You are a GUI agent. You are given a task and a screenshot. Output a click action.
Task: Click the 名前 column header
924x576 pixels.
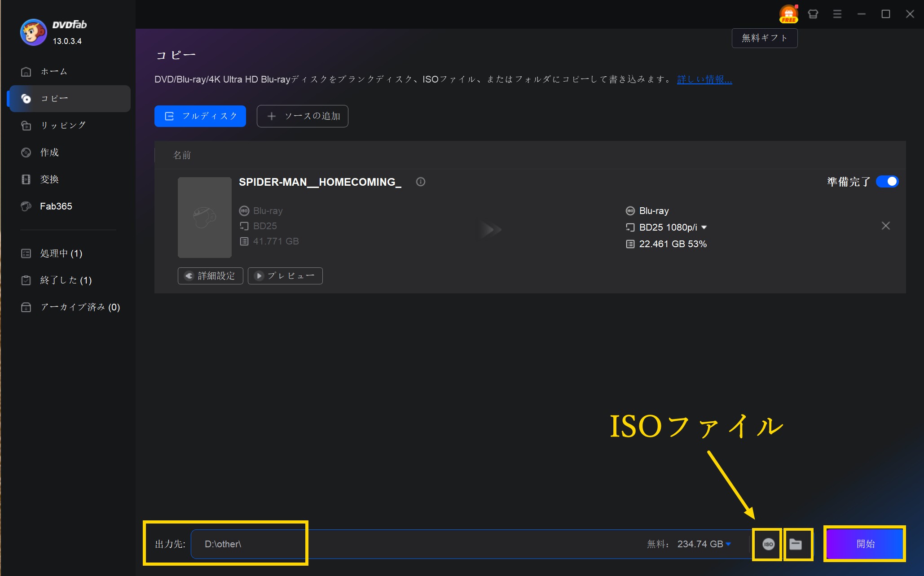(x=182, y=155)
